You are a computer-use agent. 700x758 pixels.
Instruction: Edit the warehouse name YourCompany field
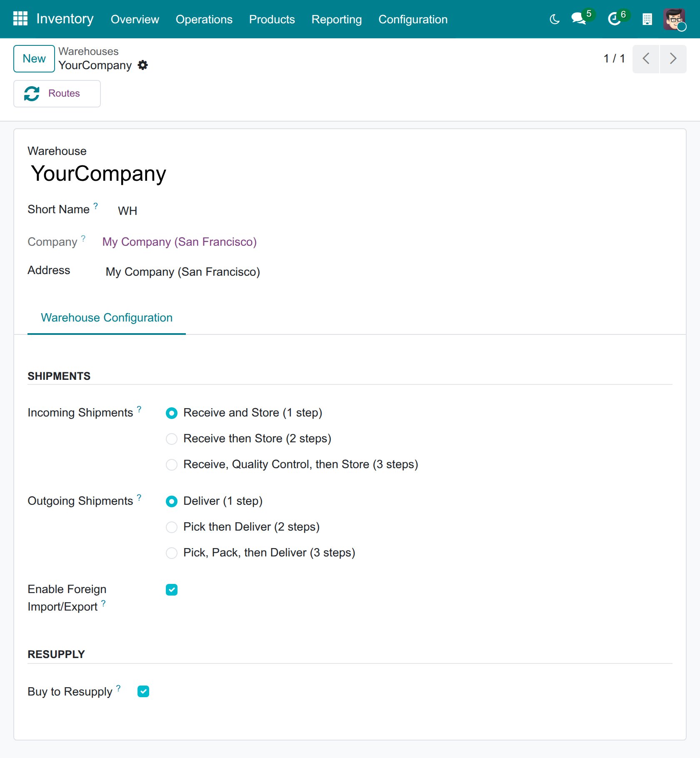tap(99, 174)
